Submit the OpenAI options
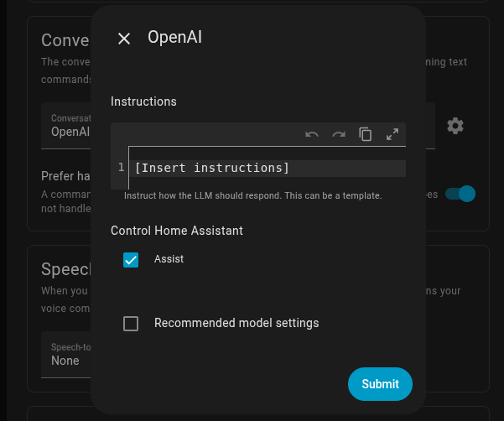The width and height of the screenshot is (504, 421). (380, 384)
